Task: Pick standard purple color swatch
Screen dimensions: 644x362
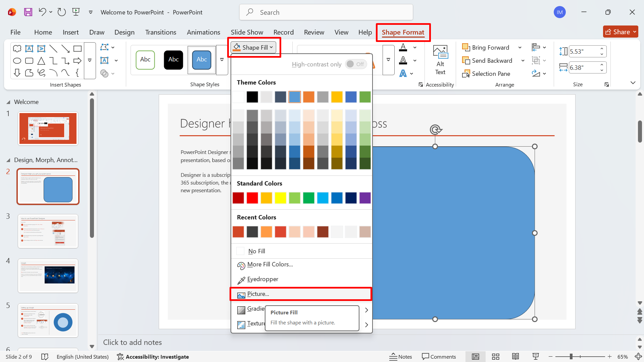Action: 365,198
